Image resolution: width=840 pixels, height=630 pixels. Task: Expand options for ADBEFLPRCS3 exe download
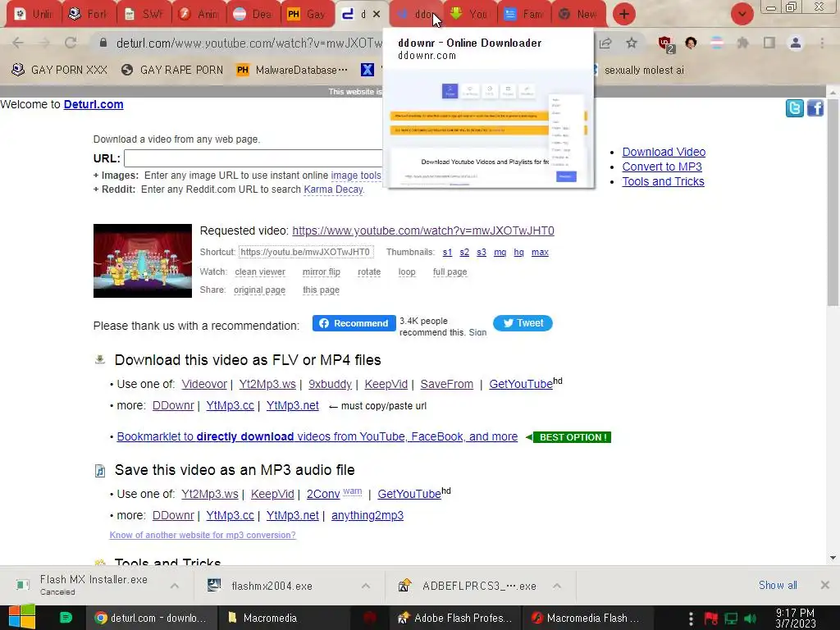pyautogui.click(x=557, y=586)
